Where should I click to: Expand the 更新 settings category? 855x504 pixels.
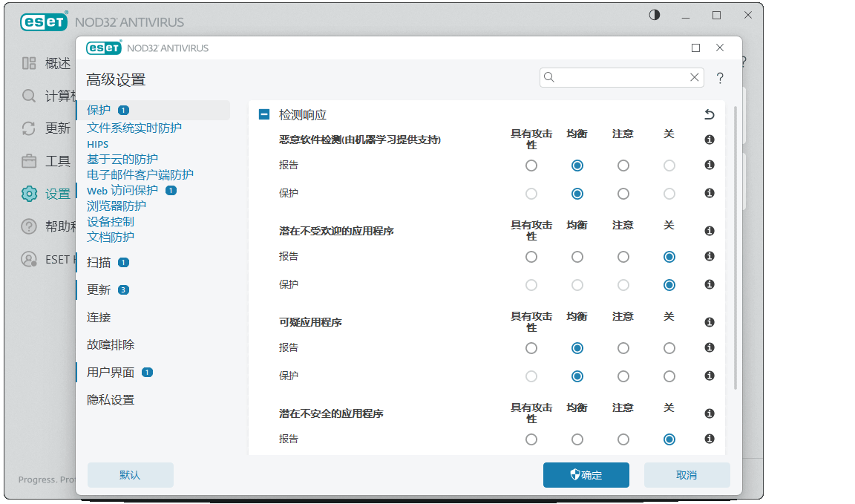99,289
